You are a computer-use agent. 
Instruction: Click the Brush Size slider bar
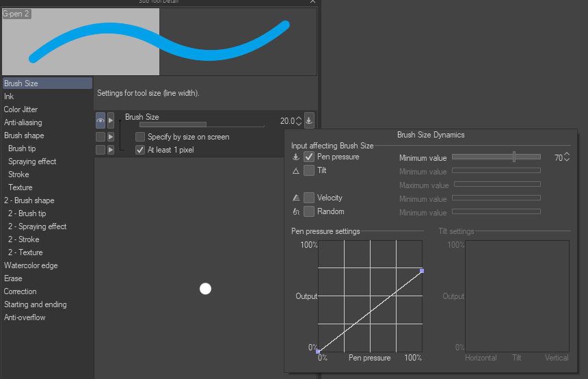click(202, 125)
